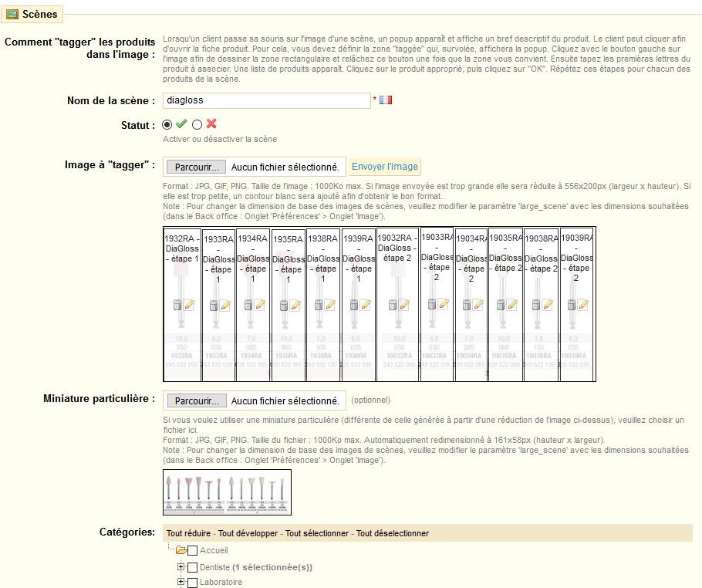
Task: Edit the 1938RA tagged zone
Action: click(330, 305)
